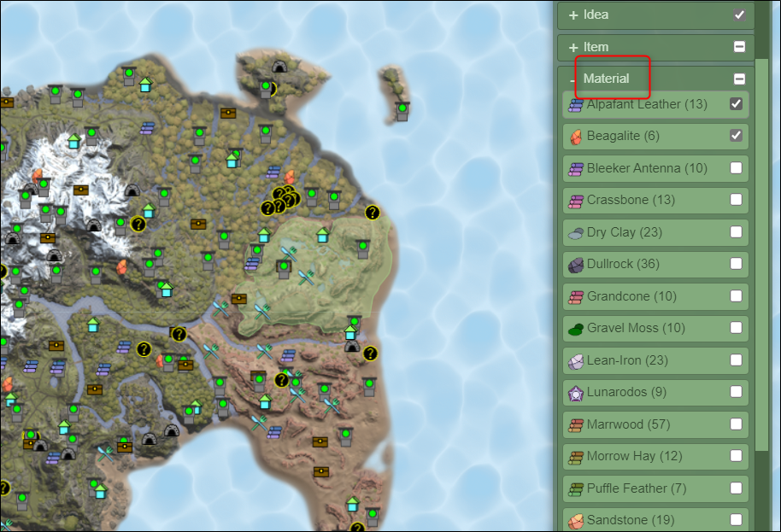The image size is (781, 532).
Task: Click the question mark on the east coast above the green zone
Action: pyautogui.click(x=372, y=213)
